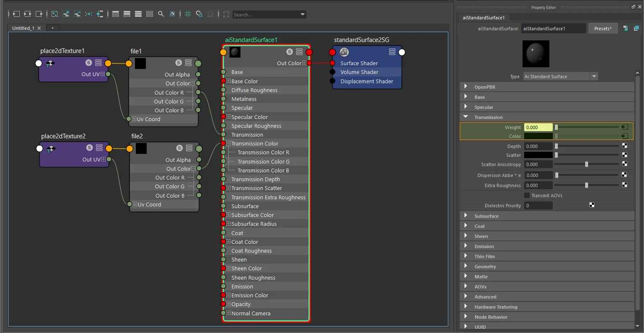Close the Untitled_1 tab
Screen dimensions: 644x333
tap(39, 28)
